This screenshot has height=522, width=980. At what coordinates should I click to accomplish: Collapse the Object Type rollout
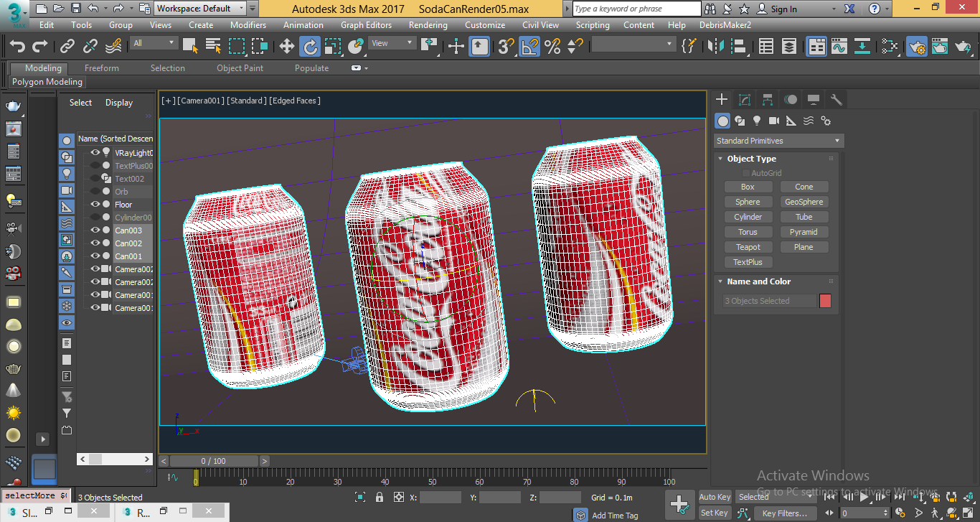[751, 159]
